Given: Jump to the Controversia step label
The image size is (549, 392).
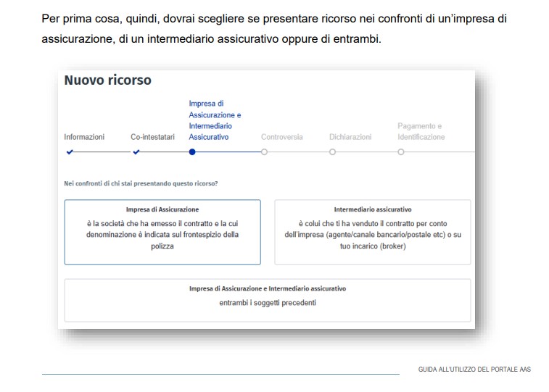Looking at the screenshot, I should pyautogui.click(x=281, y=136).
